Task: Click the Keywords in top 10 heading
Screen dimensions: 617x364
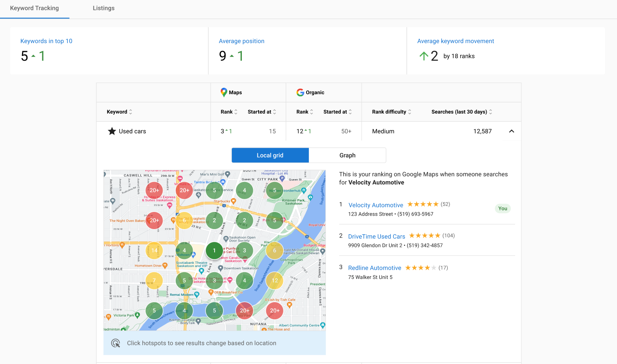Action: [46, 41]
